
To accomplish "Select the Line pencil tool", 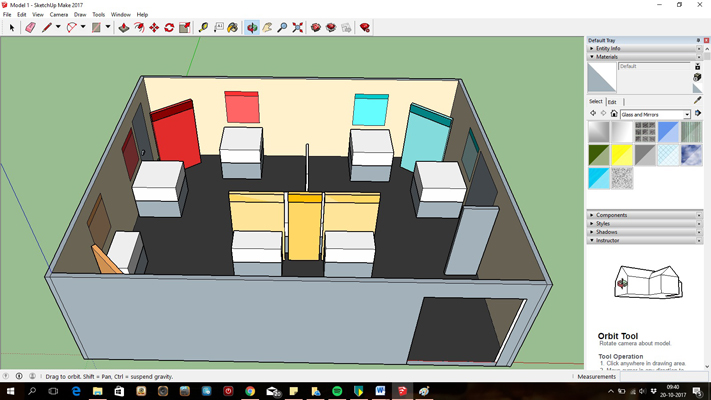I will coord(46,28).
